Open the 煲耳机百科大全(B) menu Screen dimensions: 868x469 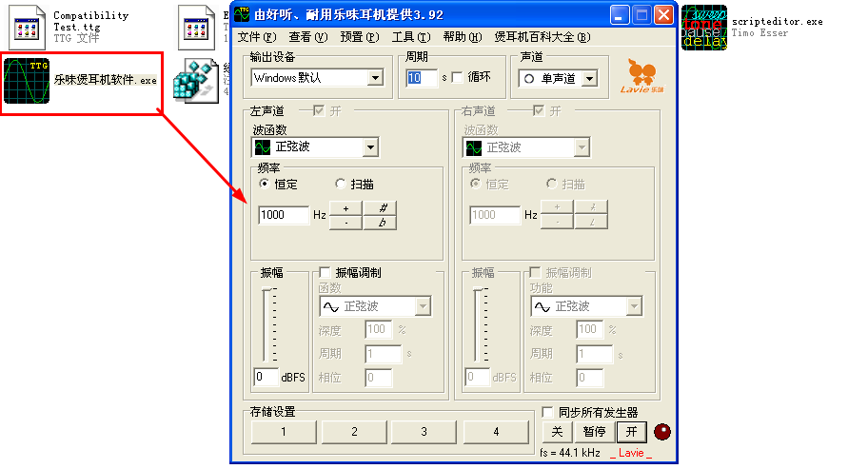542,37
